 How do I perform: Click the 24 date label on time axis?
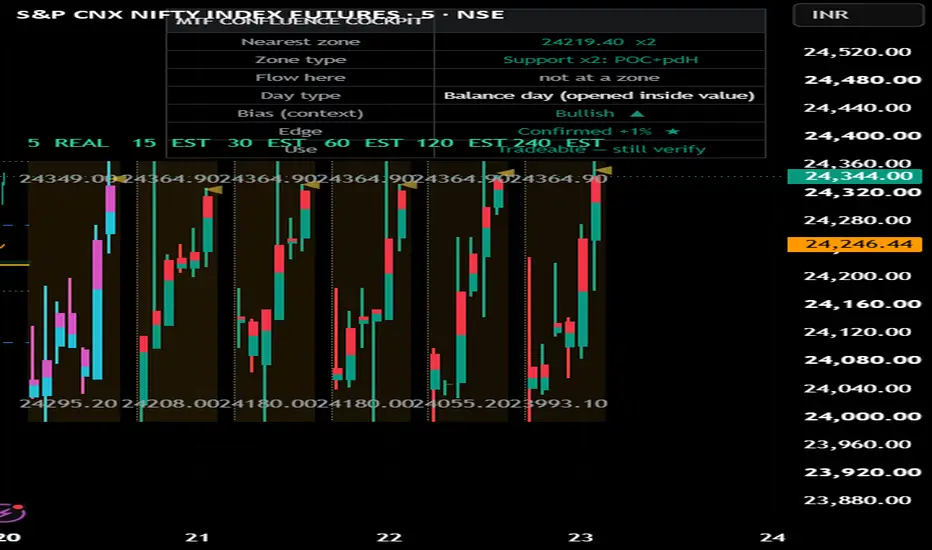click(x=772, y=538)
